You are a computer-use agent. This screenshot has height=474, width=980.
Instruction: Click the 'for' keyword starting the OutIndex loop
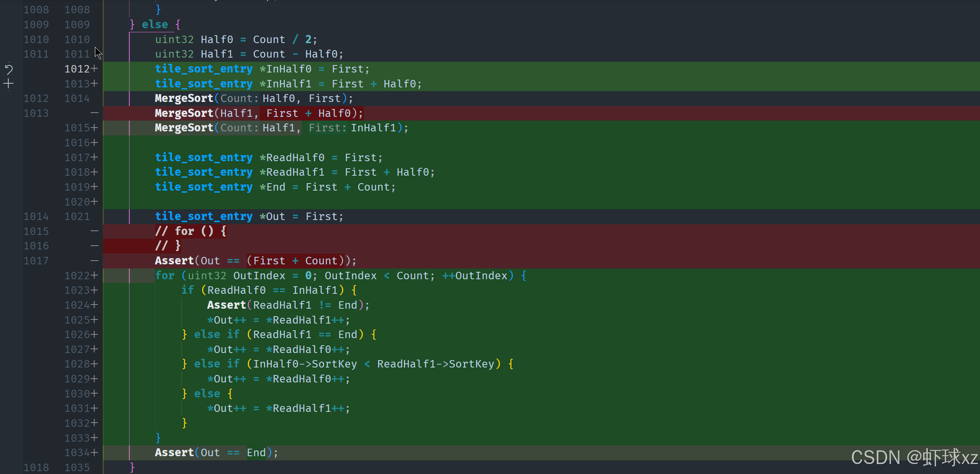click(165, 276)
